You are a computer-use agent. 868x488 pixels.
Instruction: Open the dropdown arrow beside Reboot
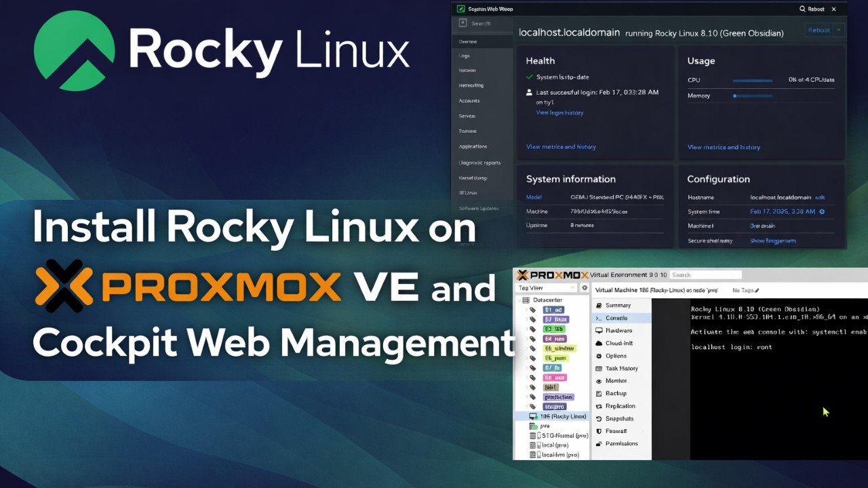(839, 30)
